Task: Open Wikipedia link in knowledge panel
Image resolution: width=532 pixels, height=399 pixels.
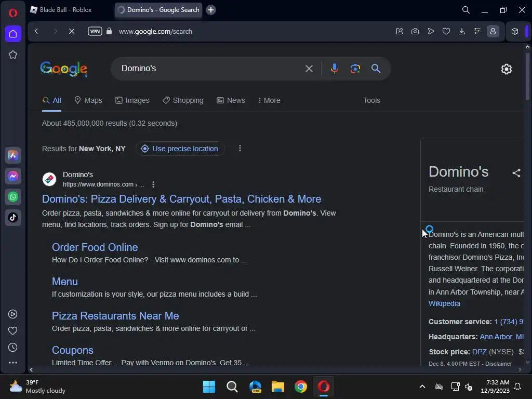Action: [444, 303]
